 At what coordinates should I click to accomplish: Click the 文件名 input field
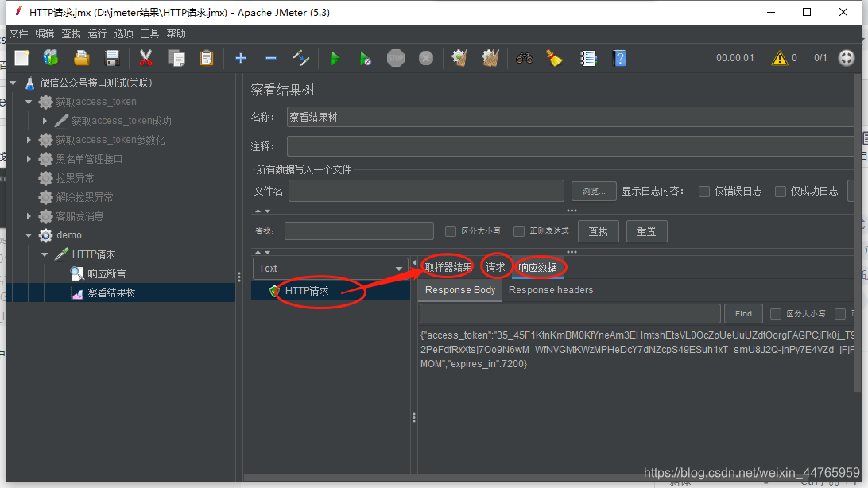pos(426,191)
